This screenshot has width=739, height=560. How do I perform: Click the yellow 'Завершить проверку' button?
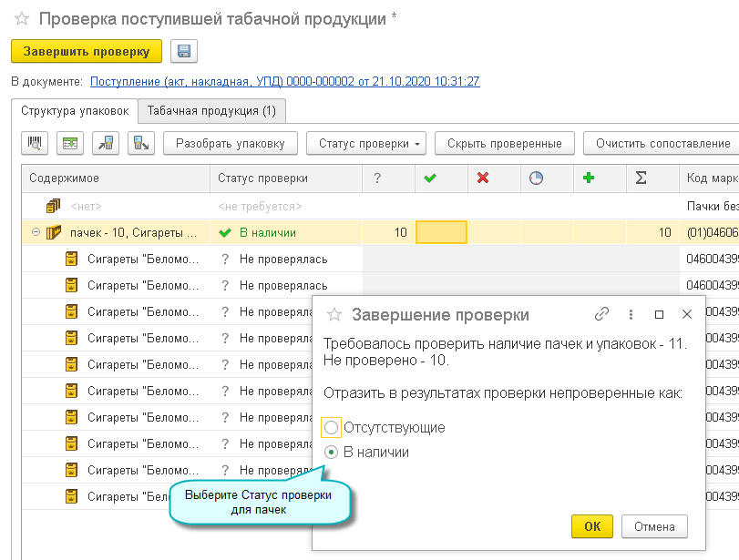point(87,52)
